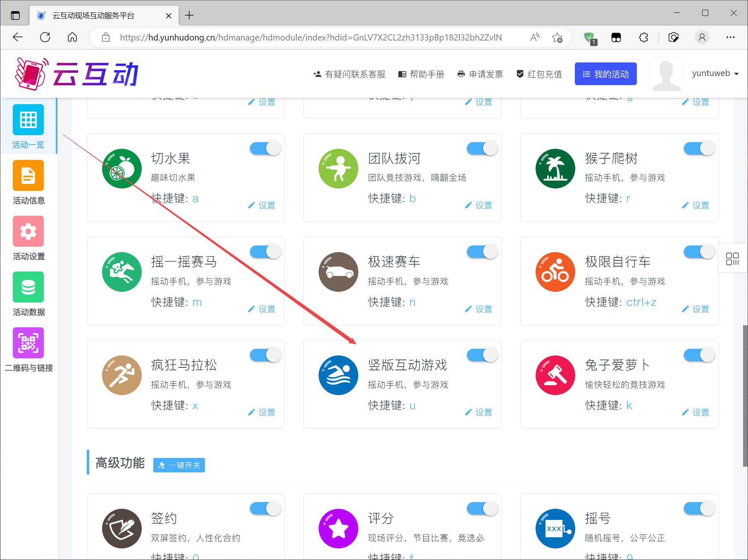Toggle the 摇一摇赛马 module switch

[266, 252]
